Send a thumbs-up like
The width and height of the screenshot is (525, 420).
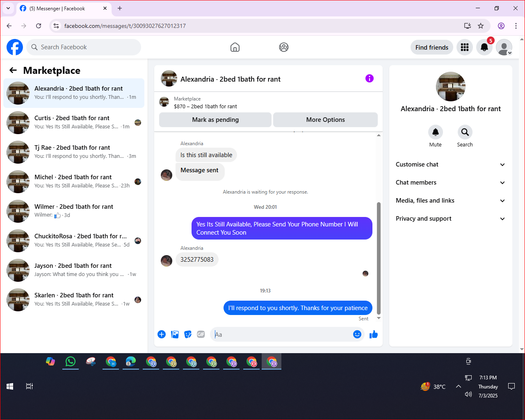click(x=374, y=334)
